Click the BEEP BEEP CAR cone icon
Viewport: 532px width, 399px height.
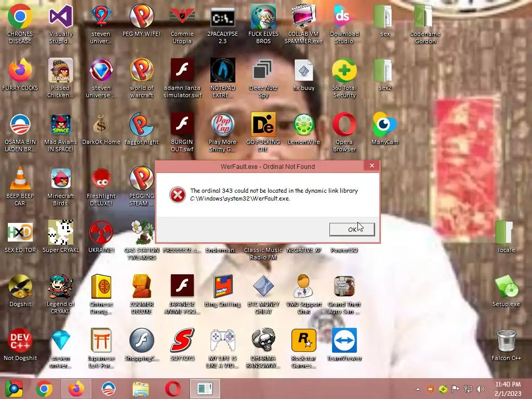20,187
